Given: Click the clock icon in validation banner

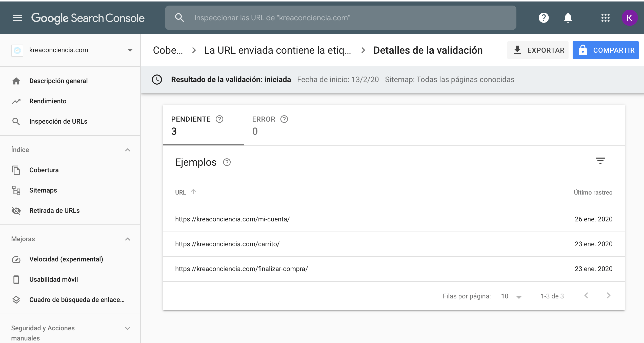Looking at the screenshot, I should pos(157,80).
